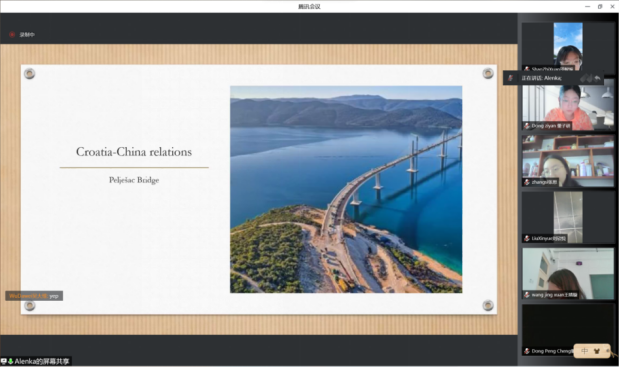619x368 pixels.
Task: Click the screen share monitor icon at bottom left
Action: tap(4, 361)
